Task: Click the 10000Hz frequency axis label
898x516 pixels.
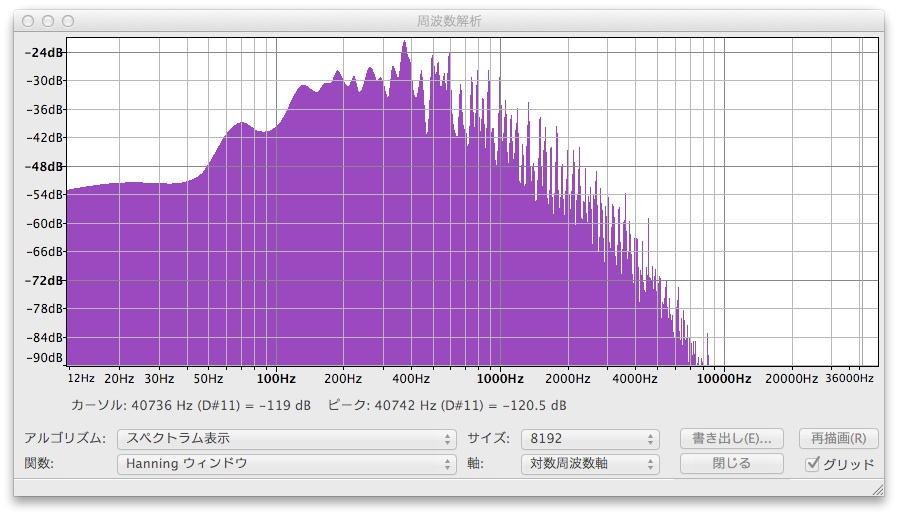Action: (724, 379)
